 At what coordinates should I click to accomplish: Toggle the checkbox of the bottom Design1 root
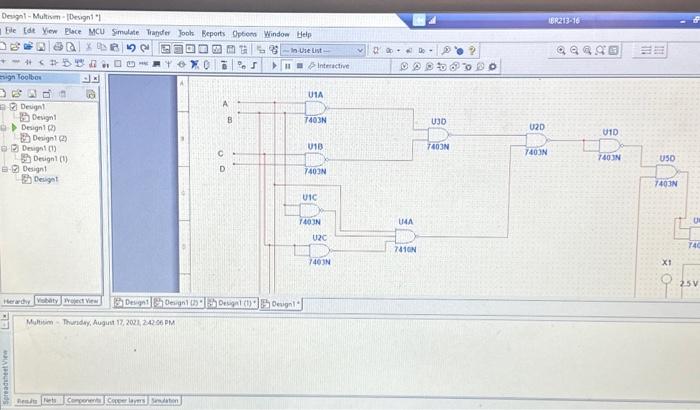(x=16, y=169)
